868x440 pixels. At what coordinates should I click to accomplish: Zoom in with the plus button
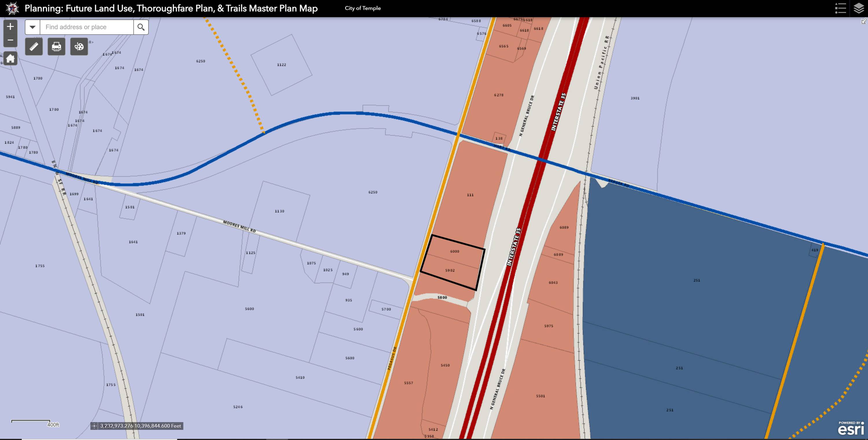click(10, 27)
